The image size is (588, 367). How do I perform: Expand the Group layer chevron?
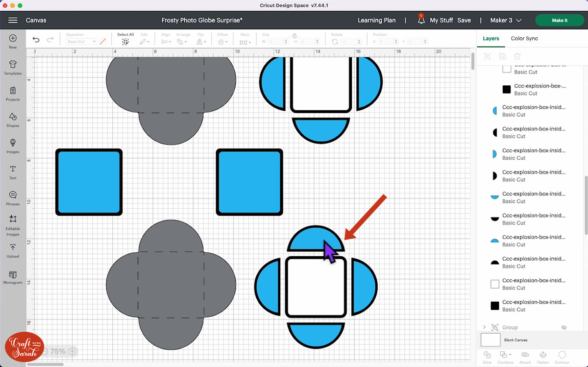pyautogui.click(x=485, y=327)
